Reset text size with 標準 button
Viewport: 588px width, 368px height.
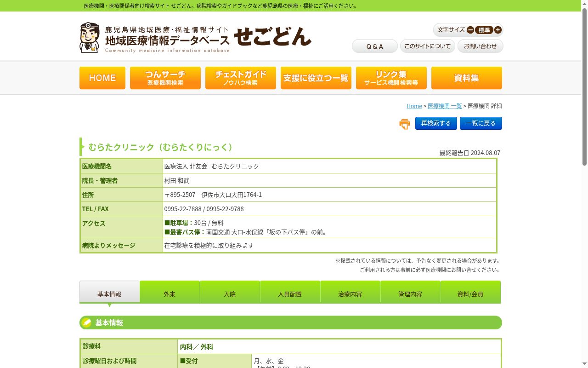point(484,30)
